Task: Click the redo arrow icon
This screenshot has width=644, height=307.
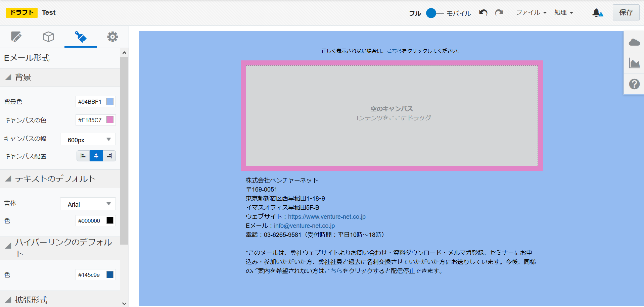Action: [x=499, y=13]
